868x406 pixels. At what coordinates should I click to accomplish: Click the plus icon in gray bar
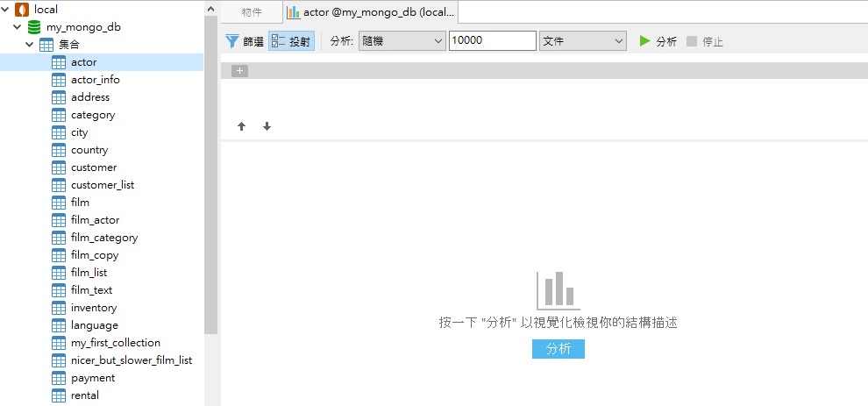240,71
